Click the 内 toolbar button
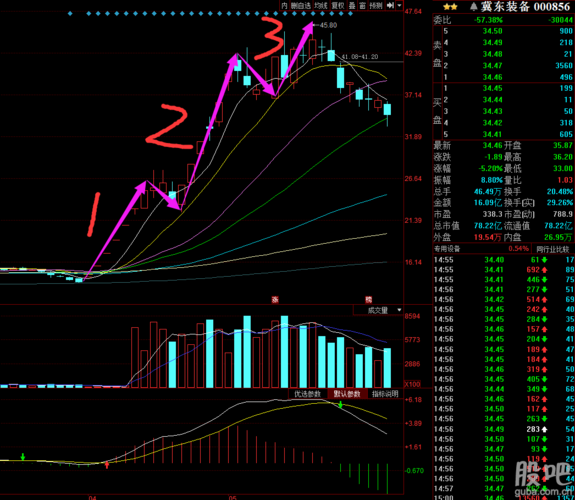The height and width of the screenshot is (500, 575). click(x=284, y=6)
